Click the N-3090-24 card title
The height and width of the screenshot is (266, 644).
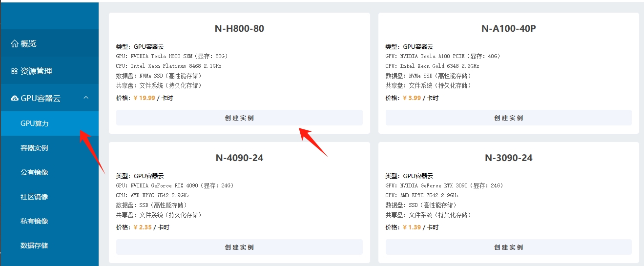509,158
